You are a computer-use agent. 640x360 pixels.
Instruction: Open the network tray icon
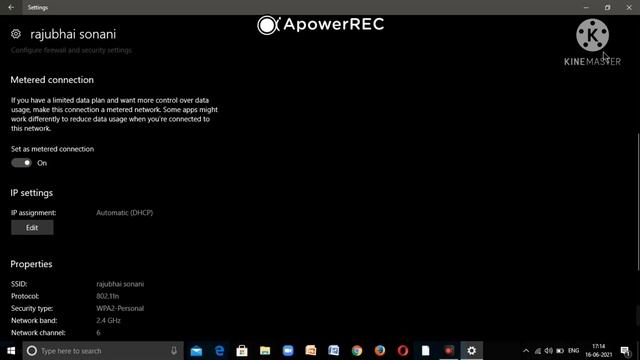[538, 351]
